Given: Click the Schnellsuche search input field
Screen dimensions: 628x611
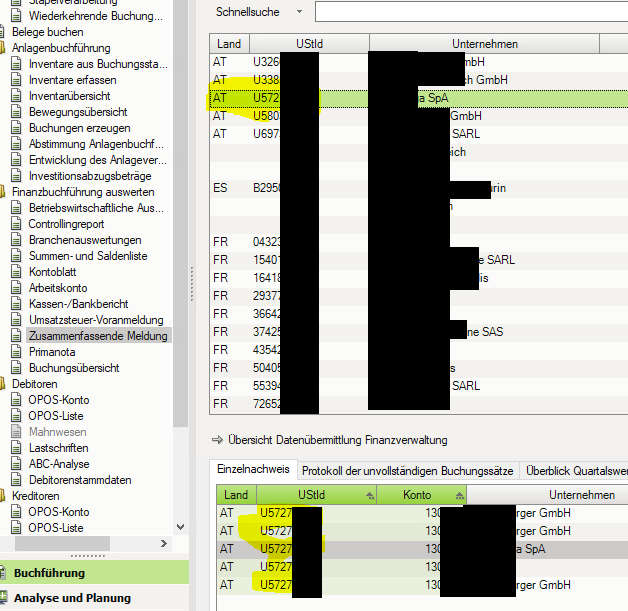Looking at the screenshot, I should pyautogui.click(x=470, y=12).
